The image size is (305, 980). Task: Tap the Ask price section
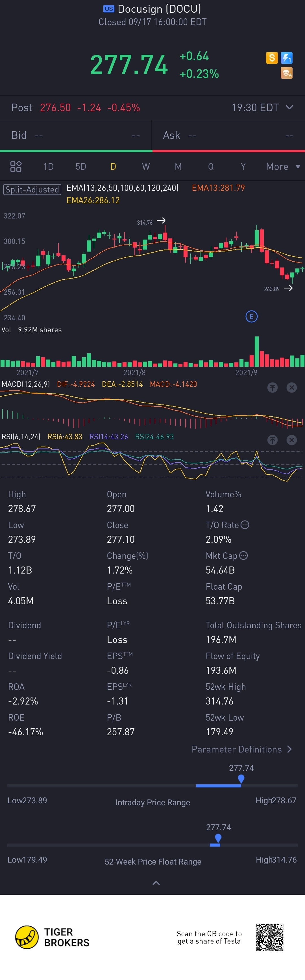[228, 135]
